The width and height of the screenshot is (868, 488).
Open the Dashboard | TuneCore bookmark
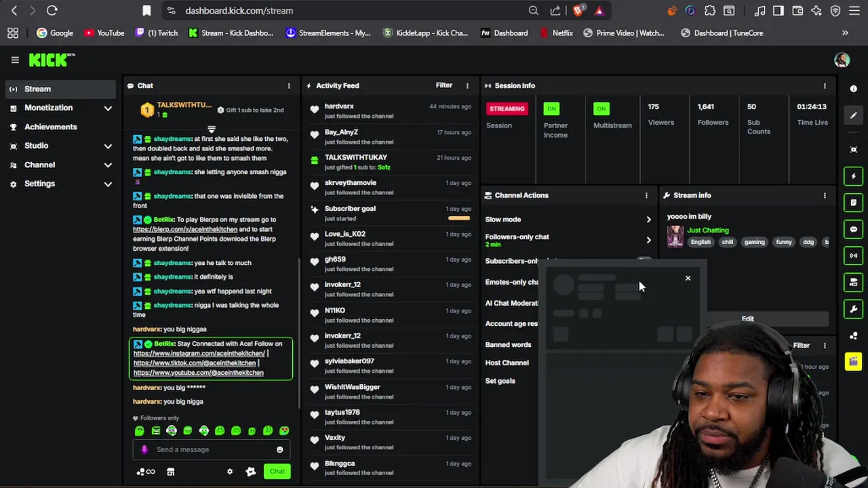click(x=722, y=33)
